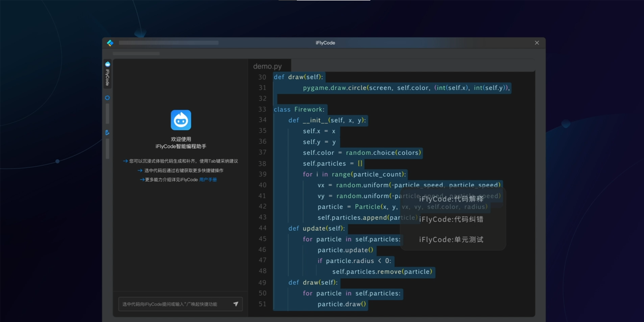Click 'particle.draw()' code line
The width and height of the screenshot is (644, 322).
click(342, 304)
